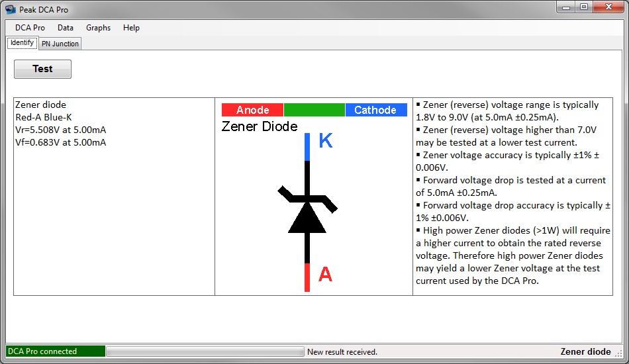Viewport: 629px width, 364px height.
Task: Click the blue K cathode letter
Action: [x=325, y=141]
